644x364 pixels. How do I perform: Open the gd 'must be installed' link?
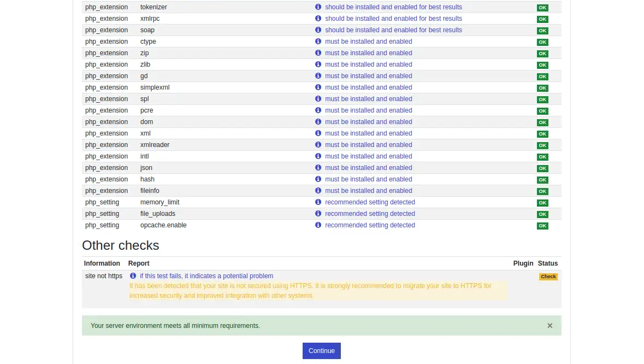pyautogui.click(x=368, y=76)
